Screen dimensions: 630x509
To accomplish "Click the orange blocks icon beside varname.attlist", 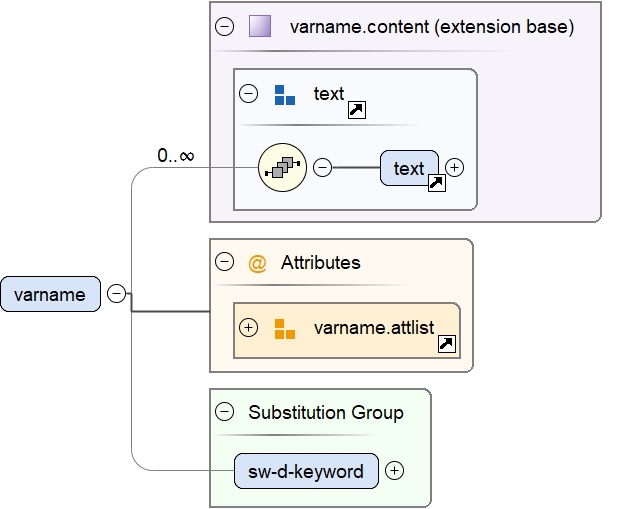I will pyautogui.click(x=285, y=329).
